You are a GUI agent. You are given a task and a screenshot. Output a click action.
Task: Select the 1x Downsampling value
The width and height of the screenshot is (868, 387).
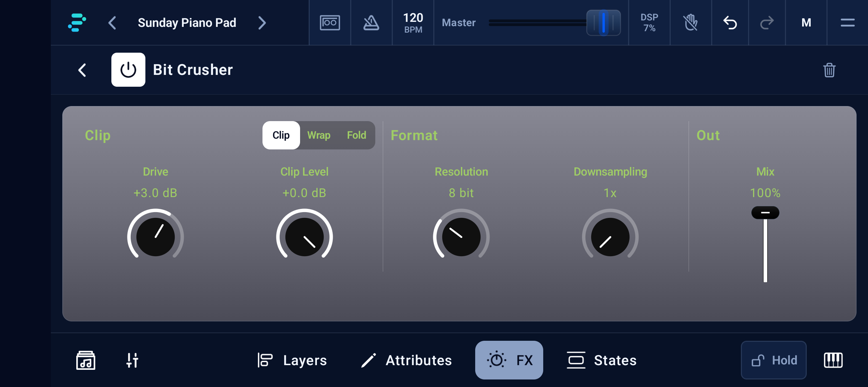tap(610, 193)
